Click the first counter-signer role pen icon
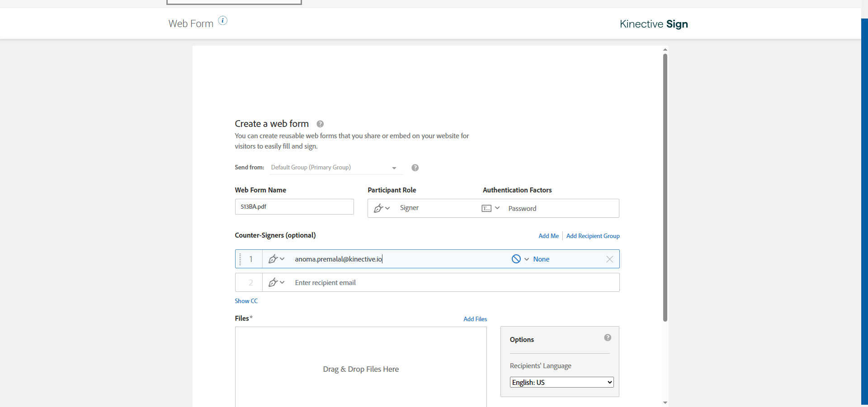This screenshot has height=407, width=868. tap(273, 259)
